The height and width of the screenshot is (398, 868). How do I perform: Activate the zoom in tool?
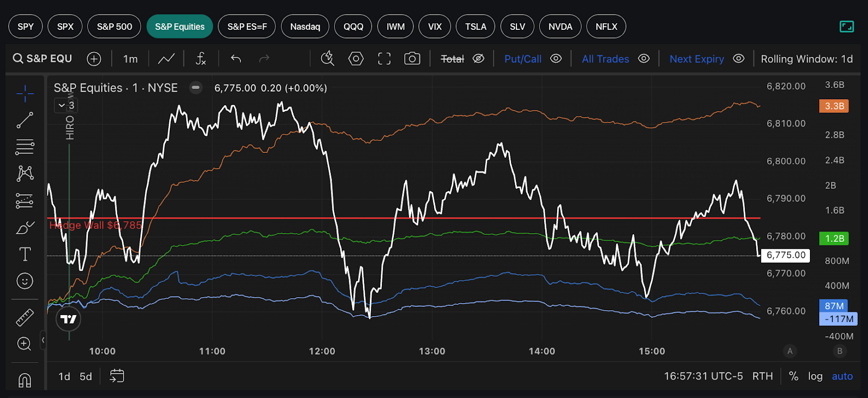(x=24, y=344)
